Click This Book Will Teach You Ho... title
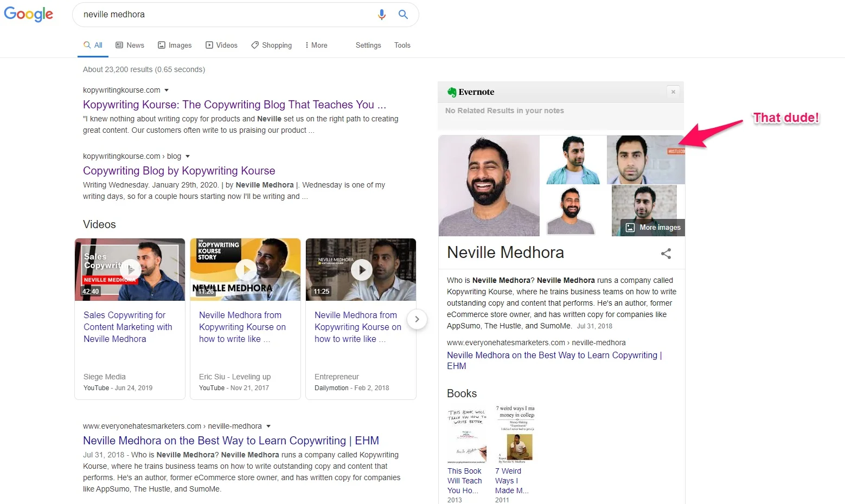The height and width of the screenshot is (504, 845). [x=465, y=481]
